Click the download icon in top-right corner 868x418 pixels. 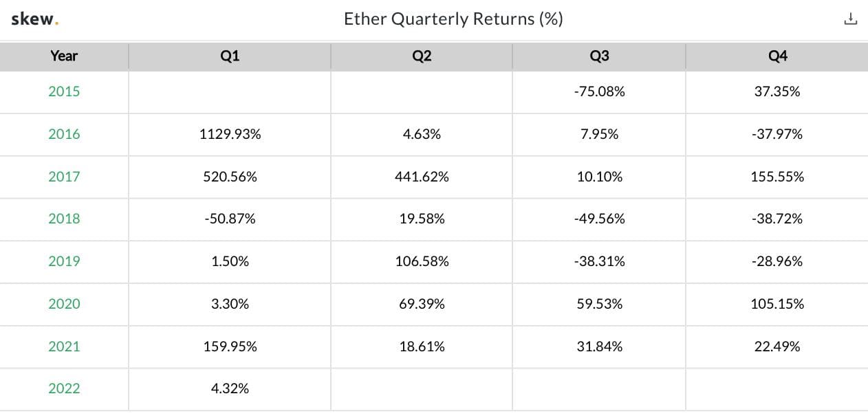point(850,19)
